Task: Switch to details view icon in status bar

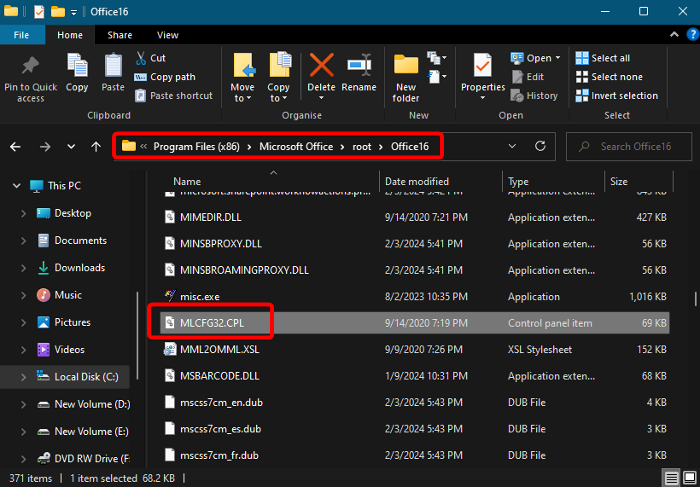Action: pyautogui.click(x=669, y=479)
